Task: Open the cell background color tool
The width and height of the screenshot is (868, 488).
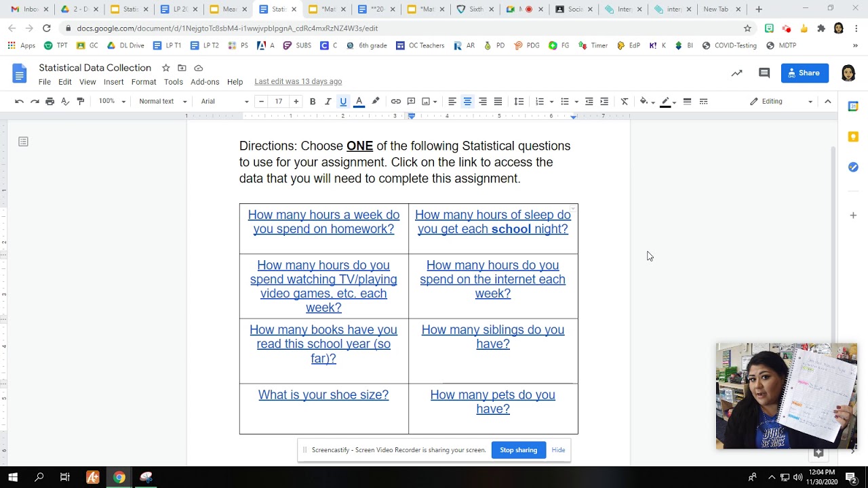Action: [644, 102]
